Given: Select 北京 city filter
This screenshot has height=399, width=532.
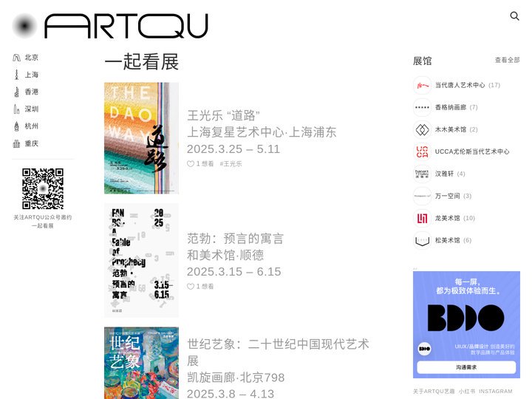Looking at the screenshot, I should 32,58.
